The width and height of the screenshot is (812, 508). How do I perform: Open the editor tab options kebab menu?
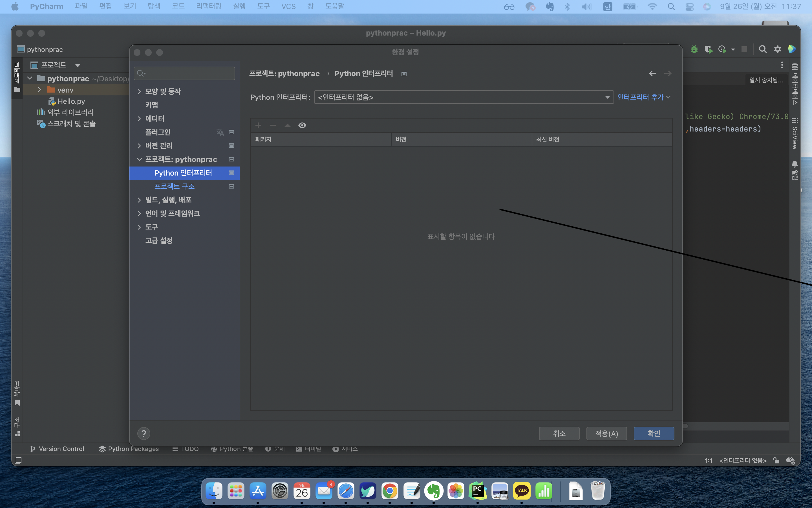point(782,65)
